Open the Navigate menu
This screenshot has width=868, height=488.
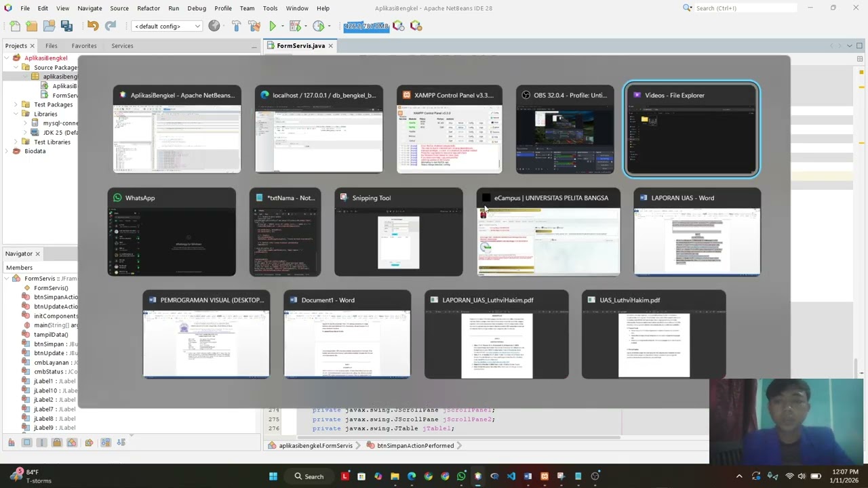90,8
